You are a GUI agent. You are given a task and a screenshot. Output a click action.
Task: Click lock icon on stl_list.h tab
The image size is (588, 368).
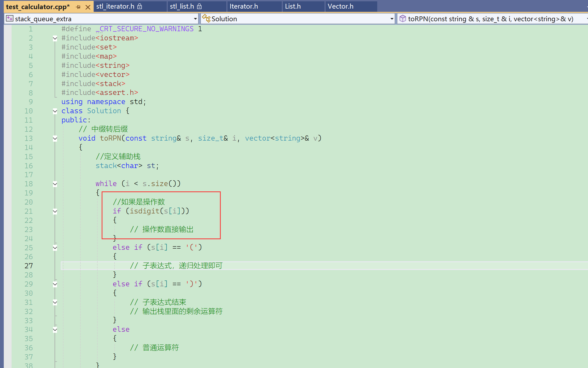[x=199, y=6]
